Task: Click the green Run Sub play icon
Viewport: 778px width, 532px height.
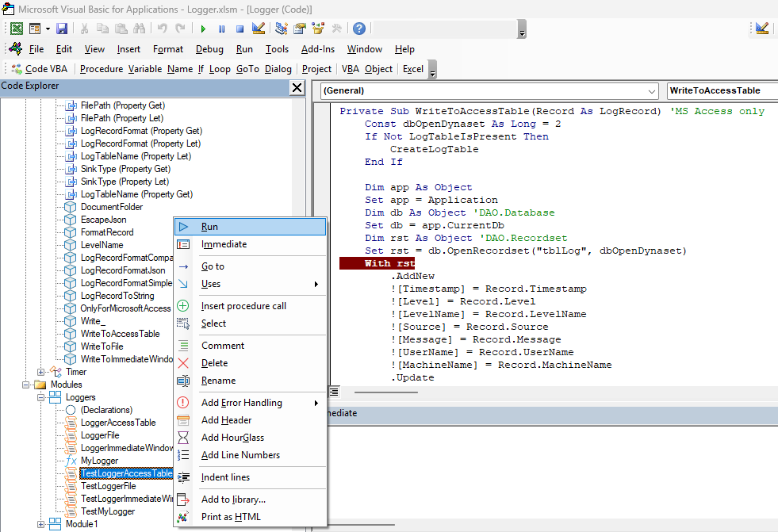Action: 203,29
